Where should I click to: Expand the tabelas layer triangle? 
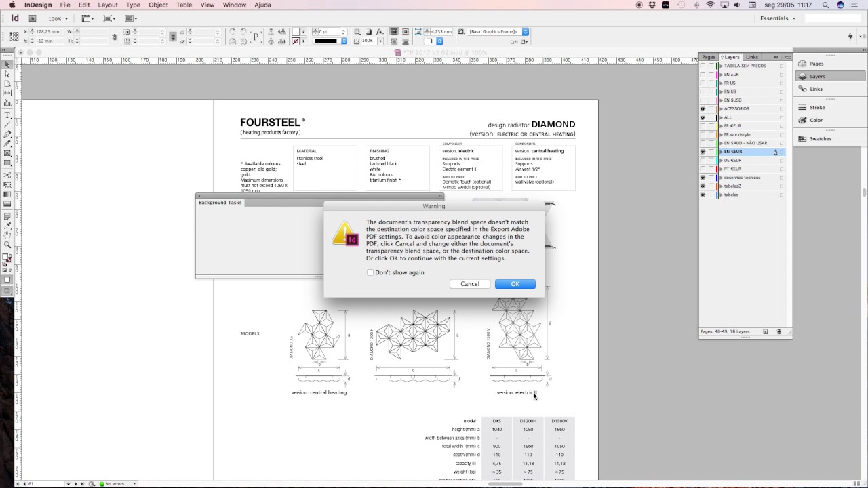coord(722,195)
